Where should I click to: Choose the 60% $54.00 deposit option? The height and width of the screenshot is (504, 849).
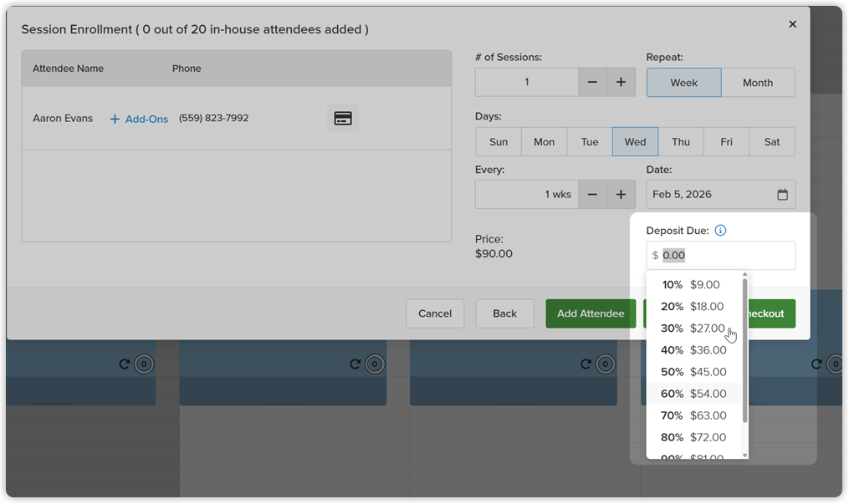pos(693,394)
